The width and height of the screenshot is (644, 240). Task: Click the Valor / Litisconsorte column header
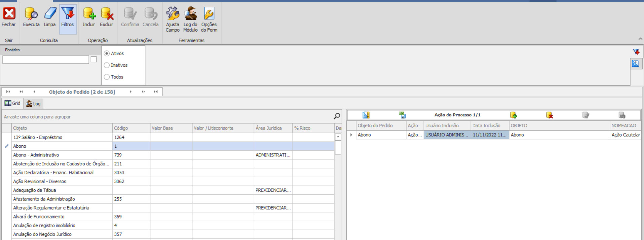pyautogui.click(x=223, y=128)
